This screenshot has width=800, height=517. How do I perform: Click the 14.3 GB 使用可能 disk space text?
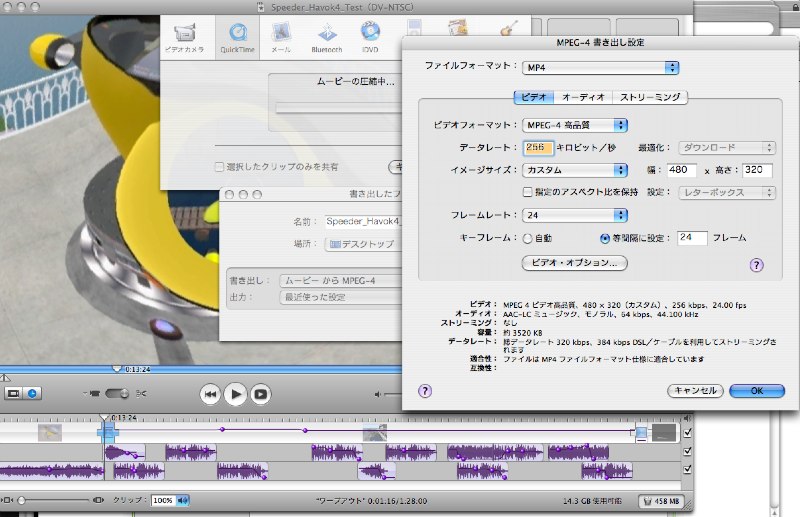(x=592, y=501)
